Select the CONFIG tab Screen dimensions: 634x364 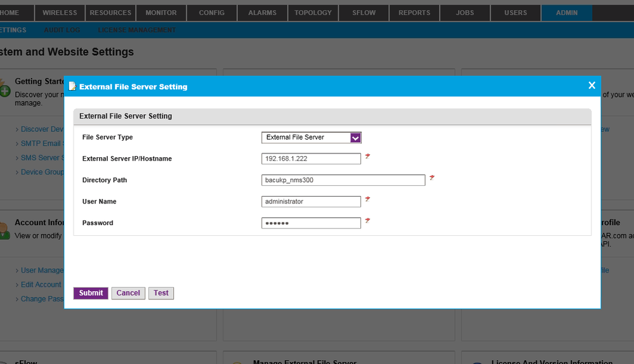(x=212, y=13)
